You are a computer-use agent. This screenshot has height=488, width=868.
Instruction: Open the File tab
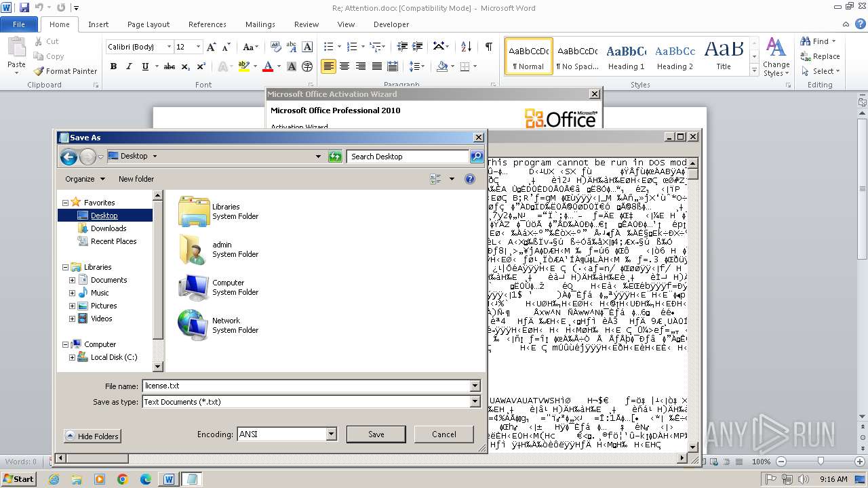coord(19,24)
